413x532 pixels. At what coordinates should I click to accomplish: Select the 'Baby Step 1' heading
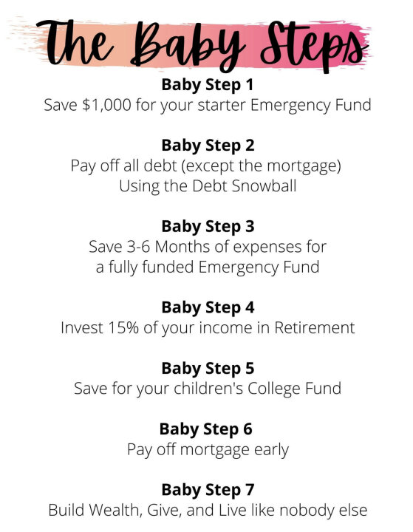(x=208, y=85)
